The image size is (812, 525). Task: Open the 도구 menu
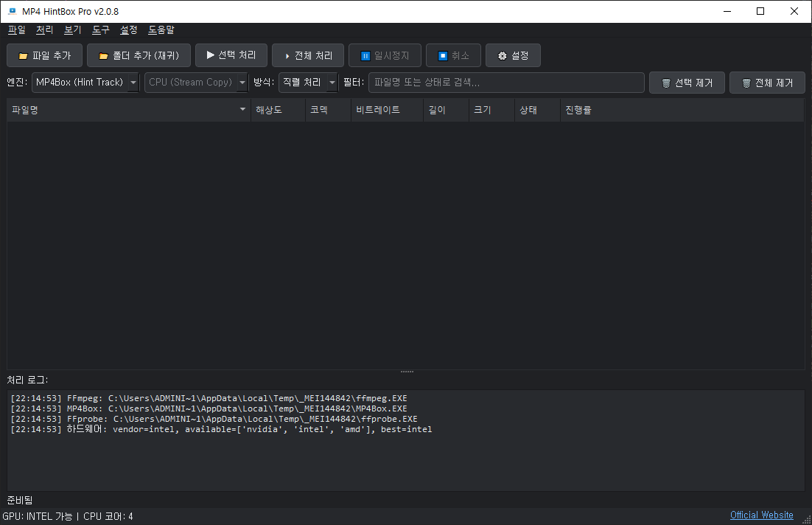pos(100,30)
